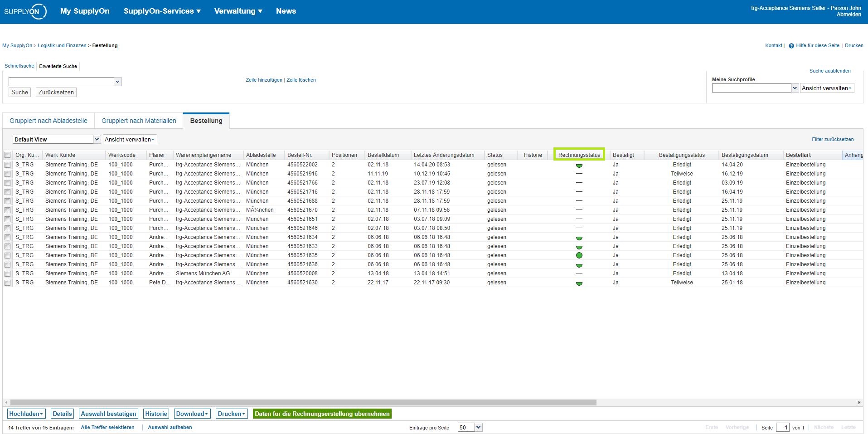Click the Kontakt link
The width and height of the screenshot is (868, 434).
pyautogui.click(x=774, y=46)
